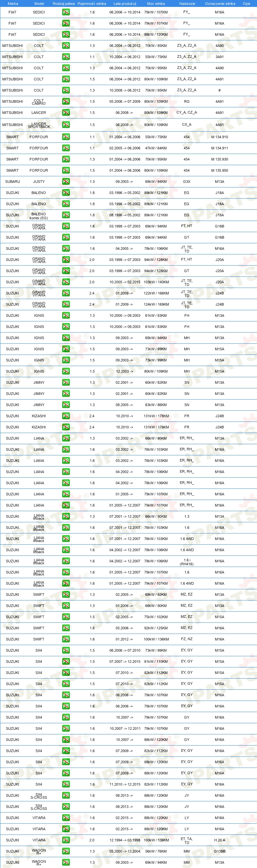
Task: Click fuel icon in Subaru Justy row
Action: (66, 181)
